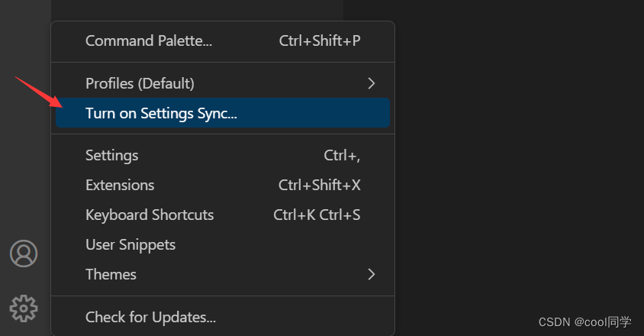Open the Accounts icon in activity bar

[x=24, y=254]
